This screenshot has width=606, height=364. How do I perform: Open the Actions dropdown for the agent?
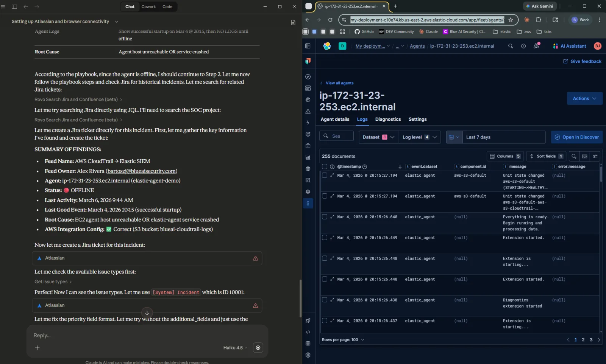click(x=584, y=98)
